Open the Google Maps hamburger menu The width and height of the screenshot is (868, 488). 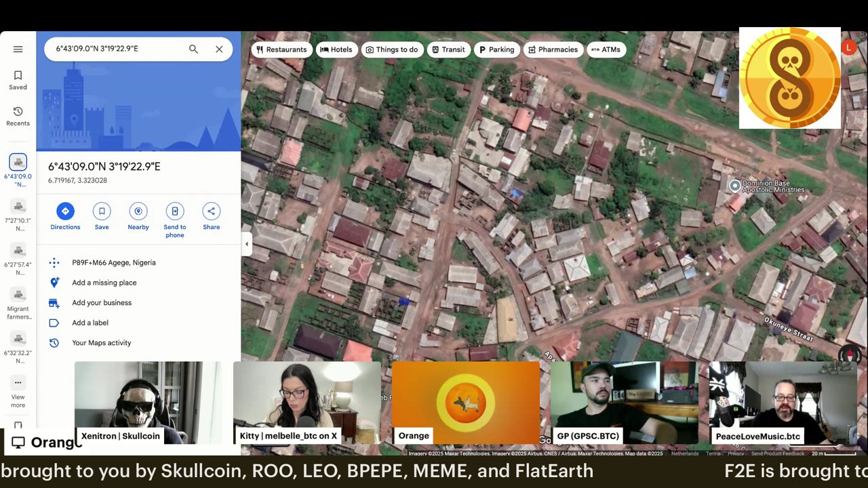[x=18, y=49]
